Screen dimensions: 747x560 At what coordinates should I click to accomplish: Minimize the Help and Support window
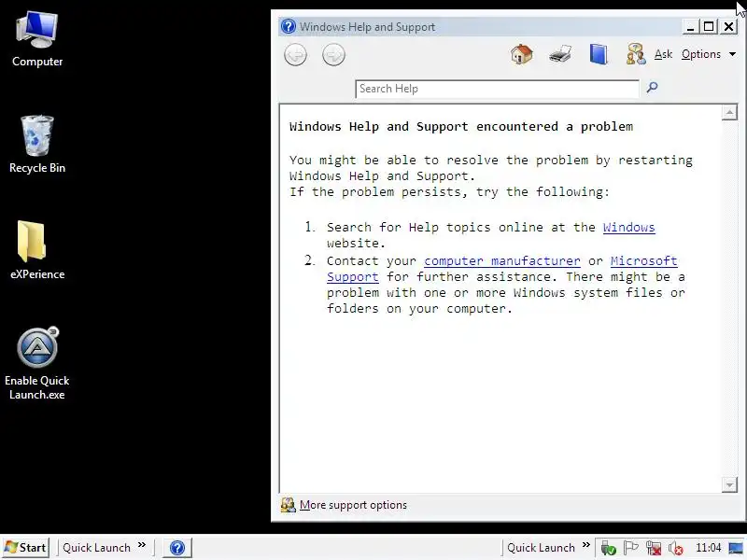690,27
